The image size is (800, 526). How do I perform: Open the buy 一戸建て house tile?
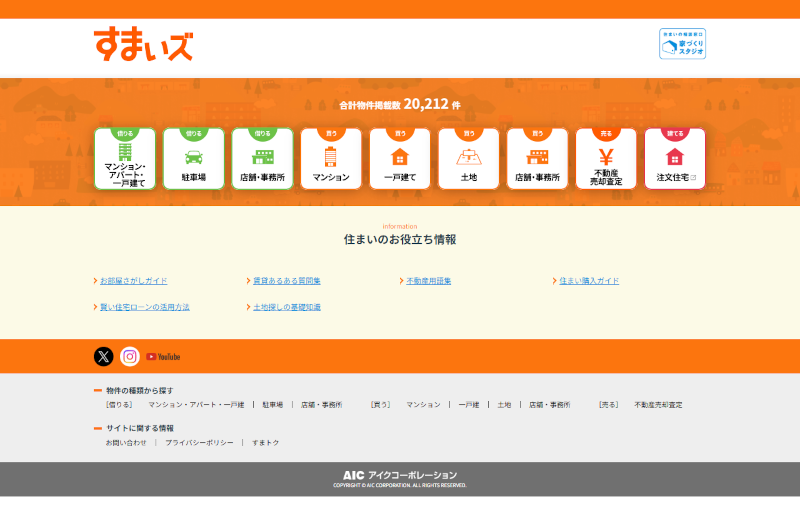[400, 159]
